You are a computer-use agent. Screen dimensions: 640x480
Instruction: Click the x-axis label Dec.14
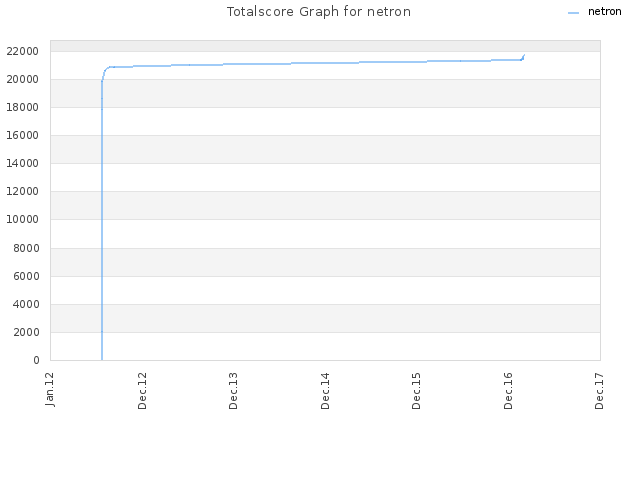325,391
